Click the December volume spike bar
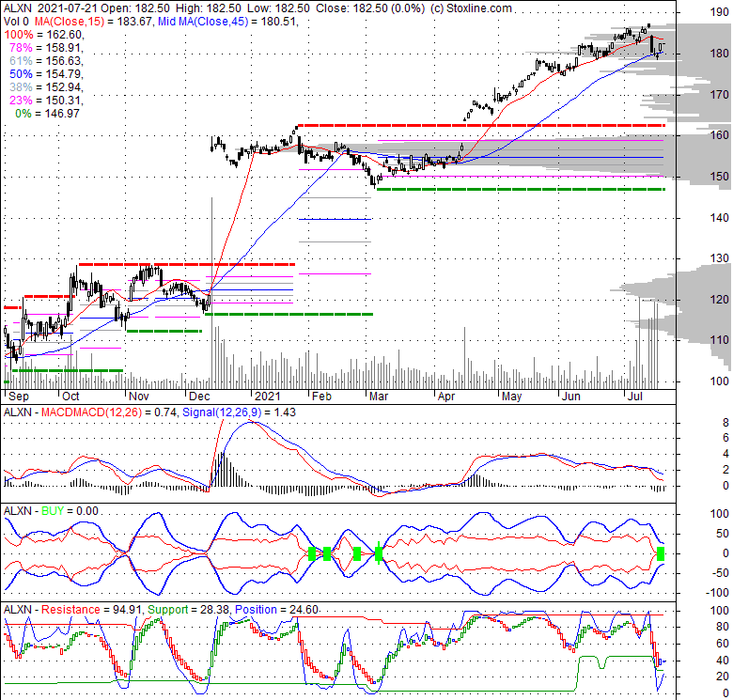733x700 pixels. (x=212, y=293)
